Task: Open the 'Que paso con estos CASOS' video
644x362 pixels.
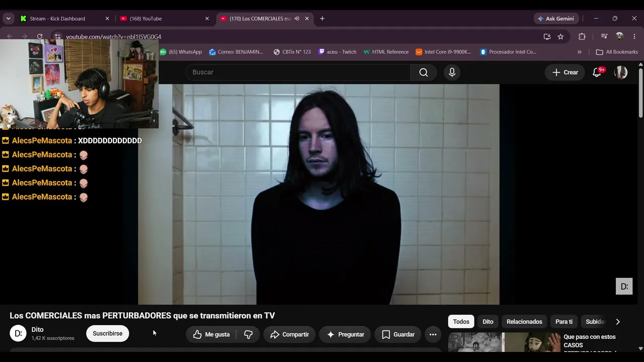Action: (x=590, y=341)
